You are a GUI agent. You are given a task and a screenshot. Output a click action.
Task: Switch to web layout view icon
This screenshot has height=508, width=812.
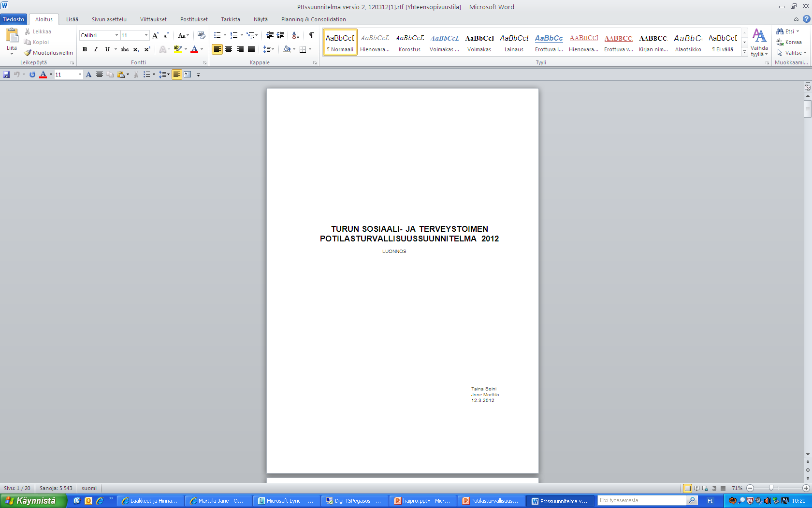click(705, 488)
